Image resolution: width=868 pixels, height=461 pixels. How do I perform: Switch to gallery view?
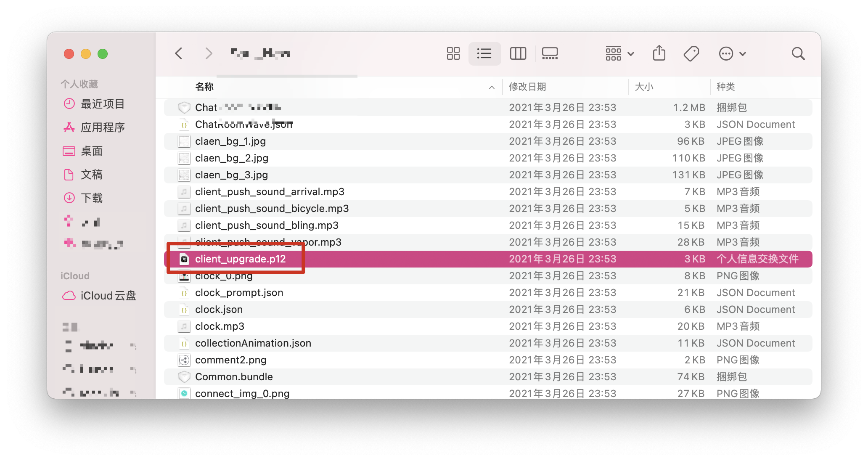(x=550, y=53)
